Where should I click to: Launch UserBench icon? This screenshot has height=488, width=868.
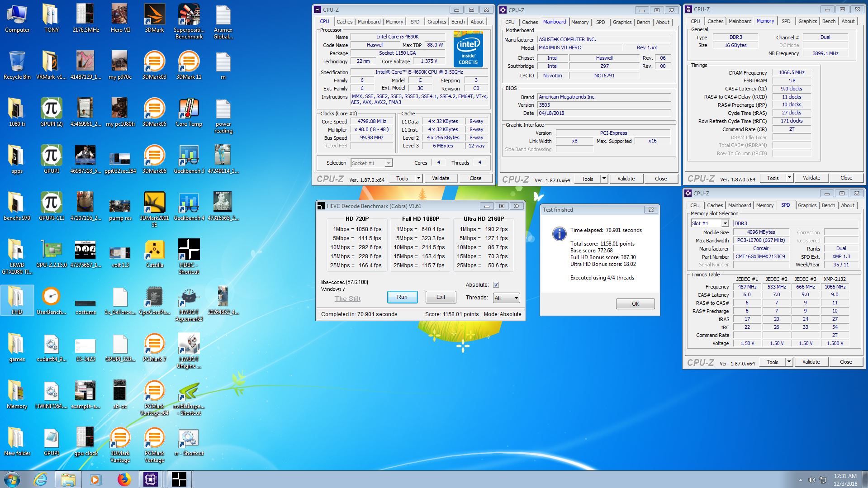(x=52, y=301)
